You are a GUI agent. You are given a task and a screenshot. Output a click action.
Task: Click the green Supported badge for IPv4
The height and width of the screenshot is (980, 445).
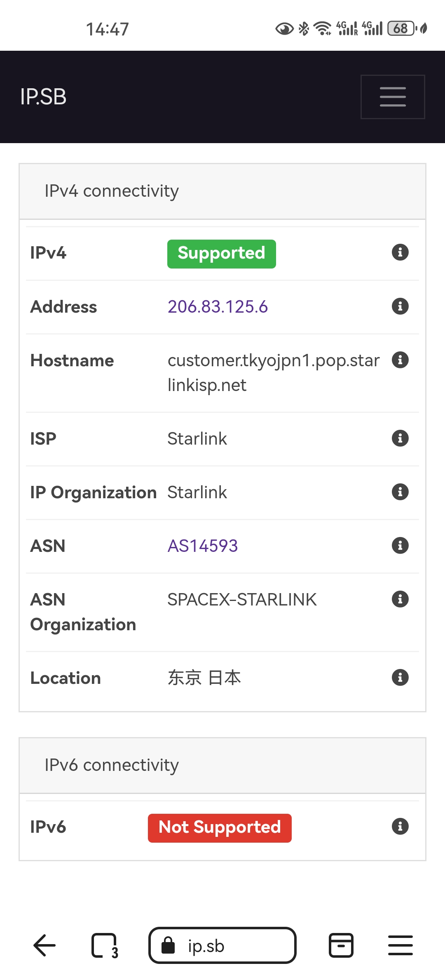(x=221, y=253)
